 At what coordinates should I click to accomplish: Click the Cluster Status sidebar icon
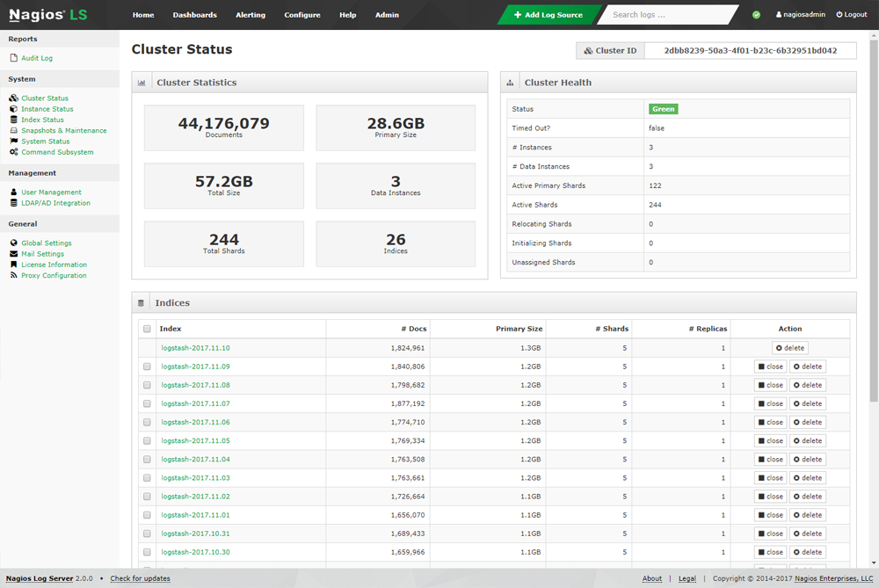click(13, 98)
